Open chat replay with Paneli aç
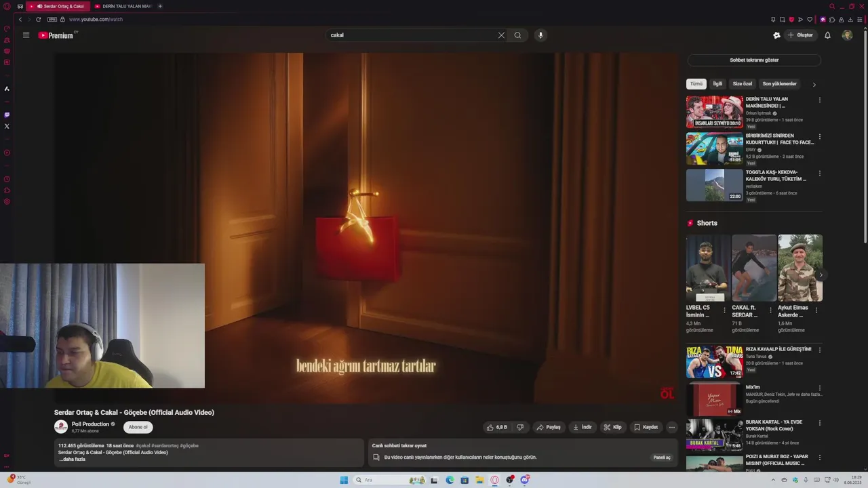Image resolution: width=868 pixels, height=488 pixels. 662,457
